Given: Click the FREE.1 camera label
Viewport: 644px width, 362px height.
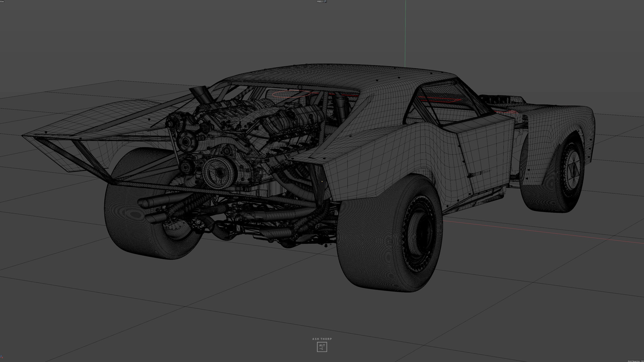Looking at the screenshot, I should 320,2.
